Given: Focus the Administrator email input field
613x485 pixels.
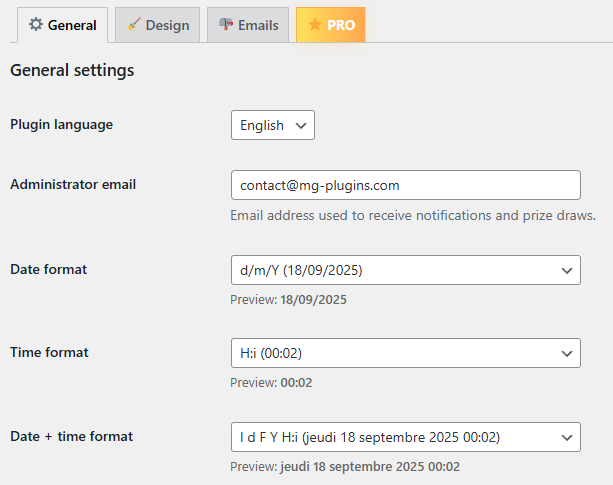Looking at the screenshot, I should pyautogui.click(x=405, y=185).
